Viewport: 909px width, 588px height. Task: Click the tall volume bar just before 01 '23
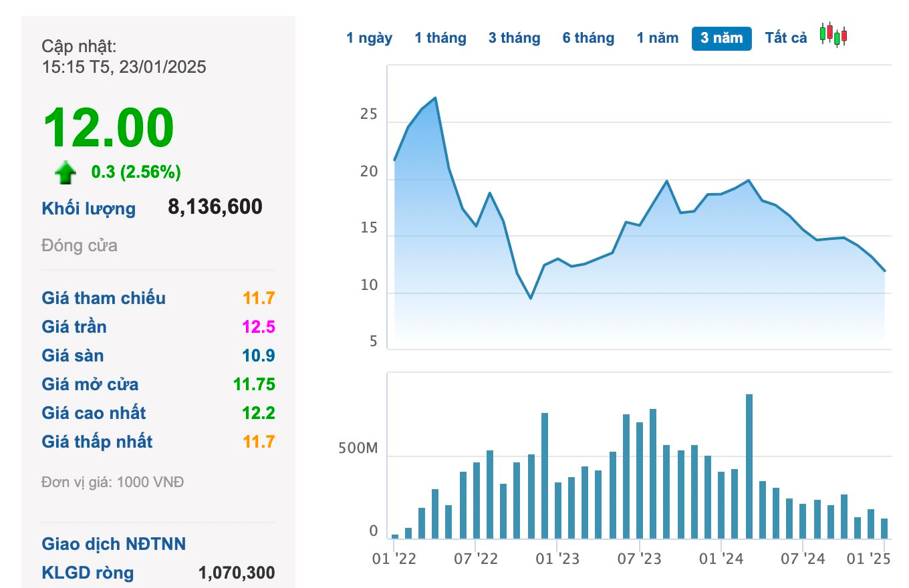(x=545, y=476)
